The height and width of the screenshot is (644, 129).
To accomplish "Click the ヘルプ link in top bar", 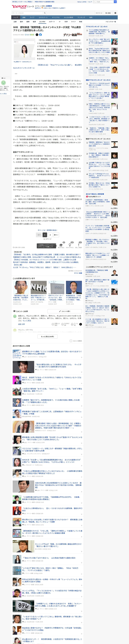I will (90, 2).
